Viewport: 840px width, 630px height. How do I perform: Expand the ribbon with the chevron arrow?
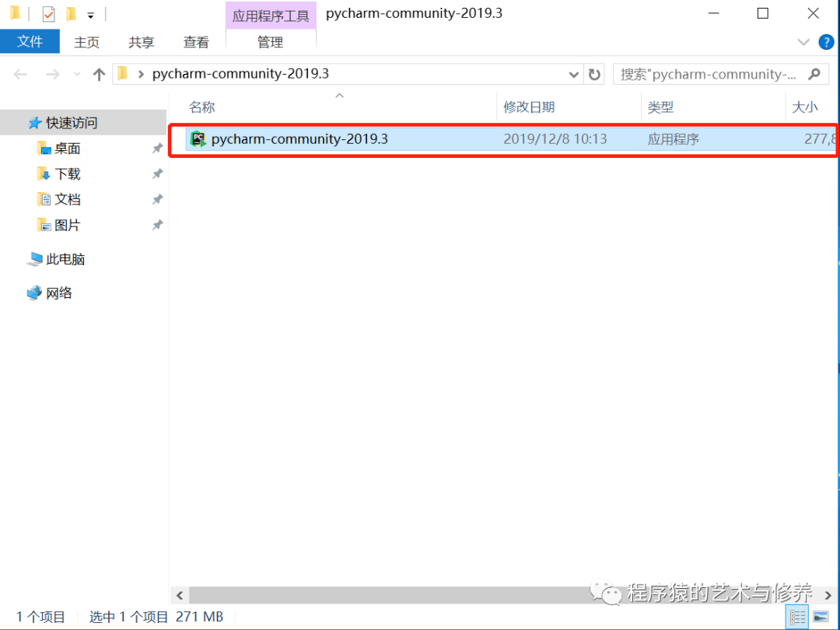[x=803, y=42]
